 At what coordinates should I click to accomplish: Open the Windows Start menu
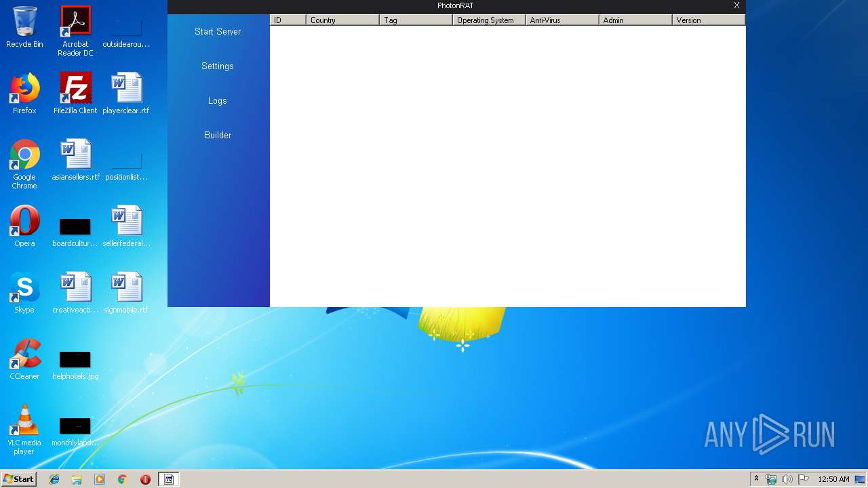19,479
